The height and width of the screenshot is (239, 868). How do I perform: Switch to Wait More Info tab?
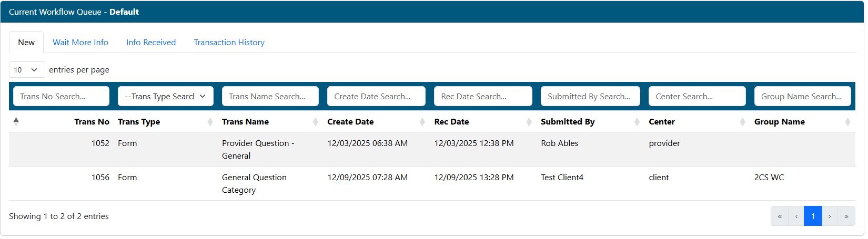(x=80, y=43)
